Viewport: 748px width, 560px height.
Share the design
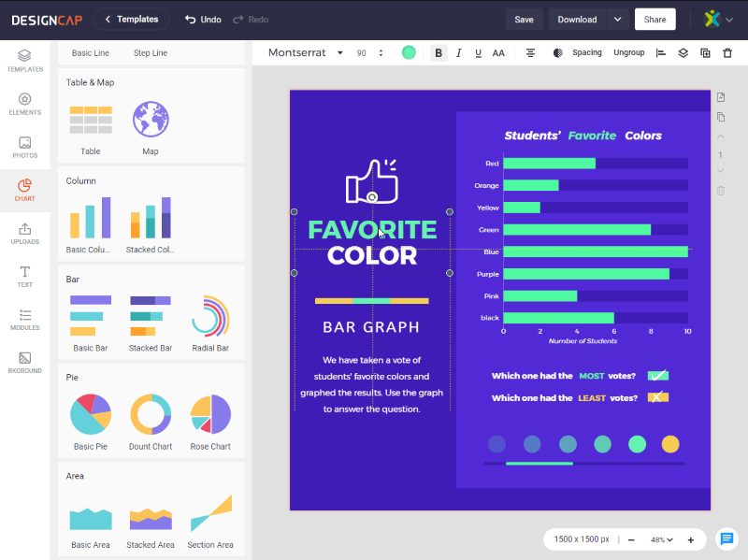655,19
